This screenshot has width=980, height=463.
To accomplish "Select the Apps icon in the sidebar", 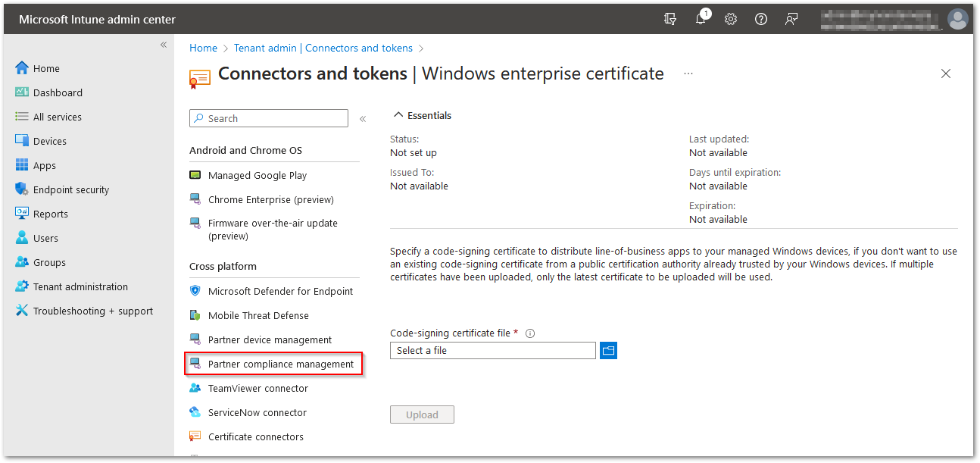I will [24, 164].
